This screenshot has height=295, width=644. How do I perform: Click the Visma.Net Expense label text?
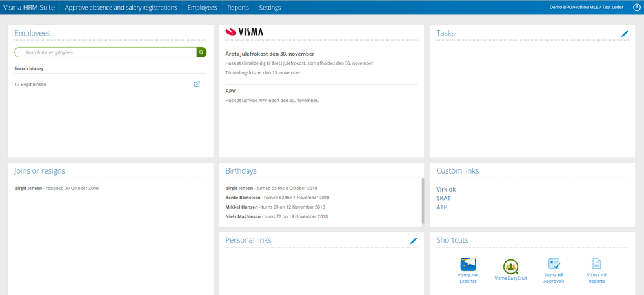coord(468,278)
